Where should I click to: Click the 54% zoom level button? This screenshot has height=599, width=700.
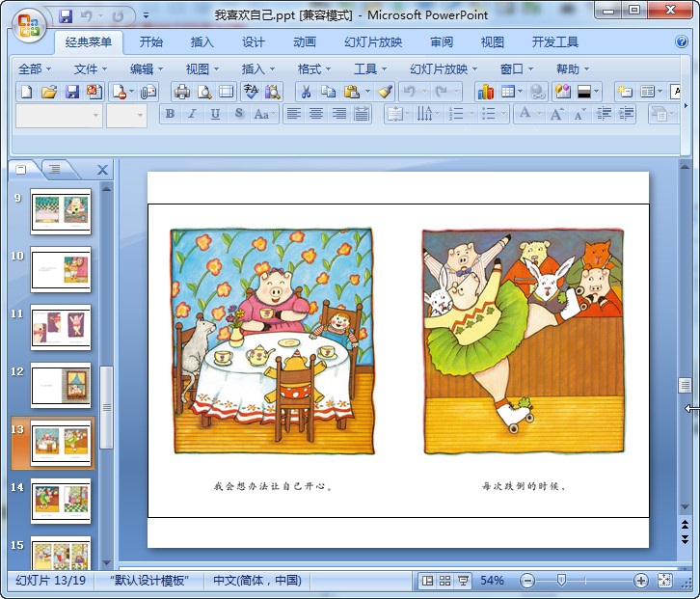click(492, 581)
